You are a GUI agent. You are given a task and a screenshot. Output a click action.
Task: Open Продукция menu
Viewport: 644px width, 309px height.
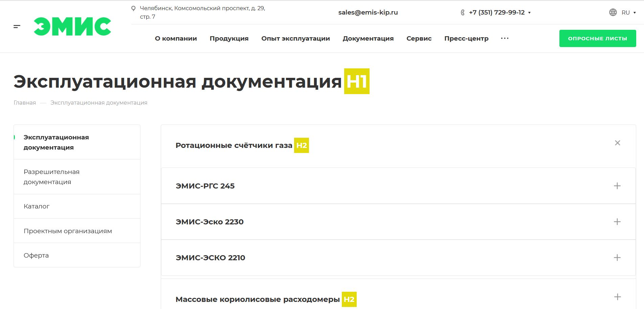click(229, 39)
